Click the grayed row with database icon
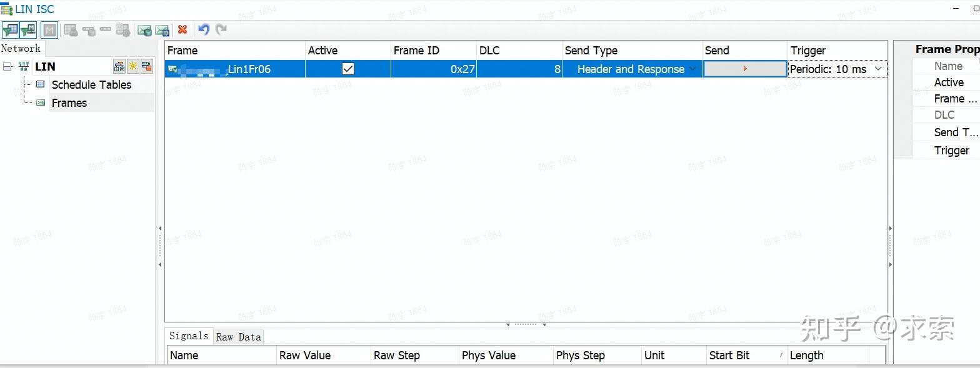The height and width of the screenshot is (368, 980). point(89,29)
